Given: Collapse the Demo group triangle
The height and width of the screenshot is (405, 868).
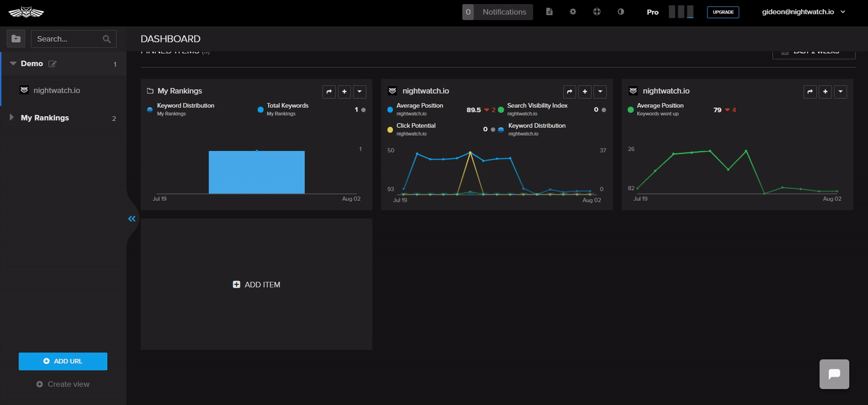Looking at the screenshot, I should click(13, 63).
